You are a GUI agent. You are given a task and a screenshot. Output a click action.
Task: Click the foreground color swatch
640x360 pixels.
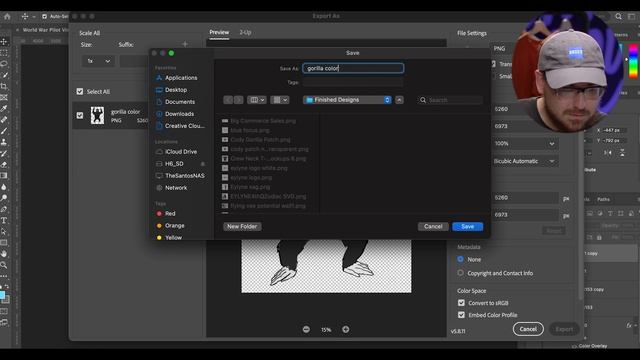[2, 295]
